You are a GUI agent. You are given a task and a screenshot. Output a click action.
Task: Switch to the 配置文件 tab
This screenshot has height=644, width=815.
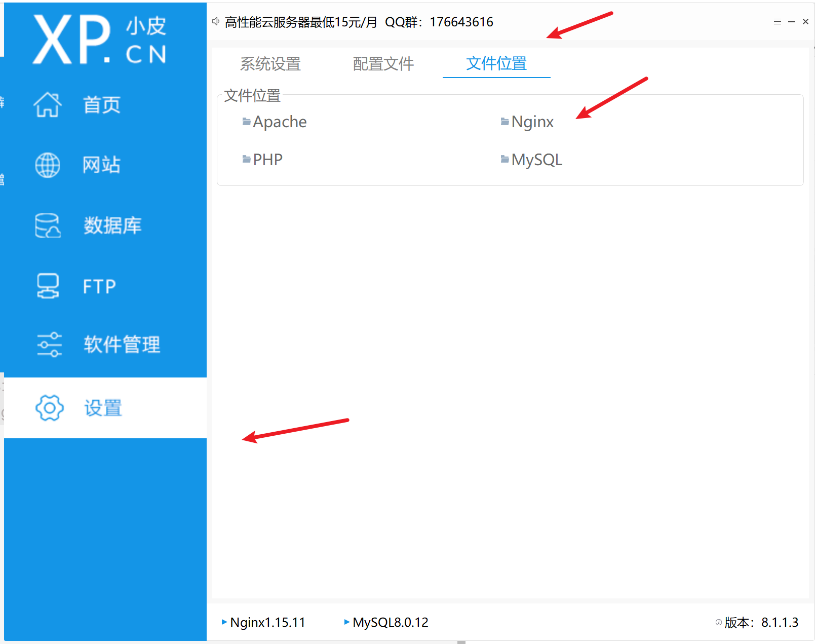[x=383, y=64]
